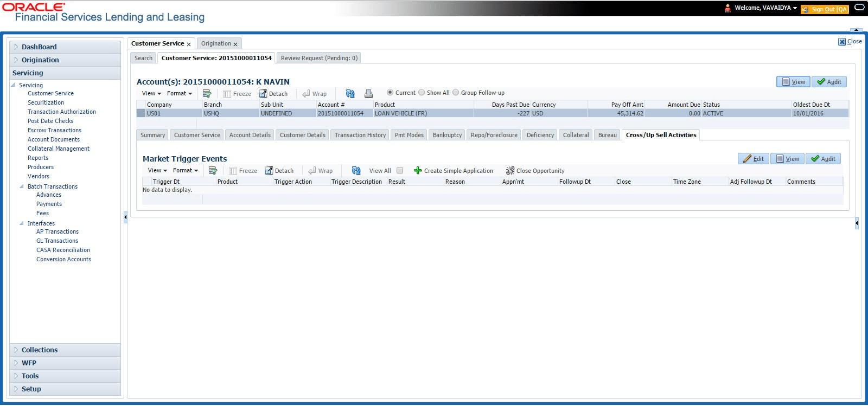The height and width of the screenshot is (406, 868).
Task: Switch to the Bureau tab
Action: (608, 135)
